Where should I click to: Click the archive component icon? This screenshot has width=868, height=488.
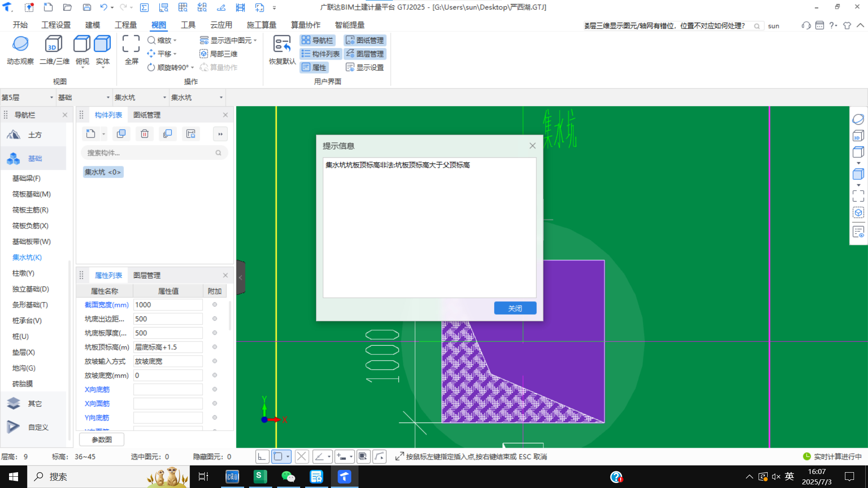click(x=191, y=134)
